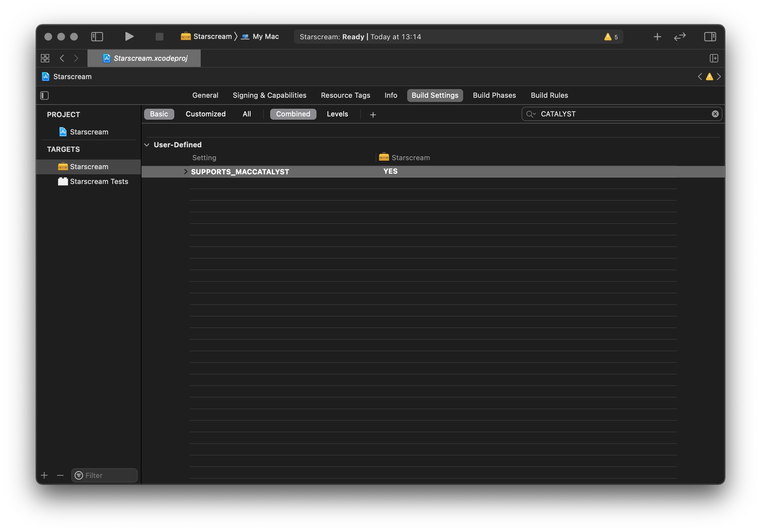
Task: Open the related items grid menu
Action: click(45, 58)
